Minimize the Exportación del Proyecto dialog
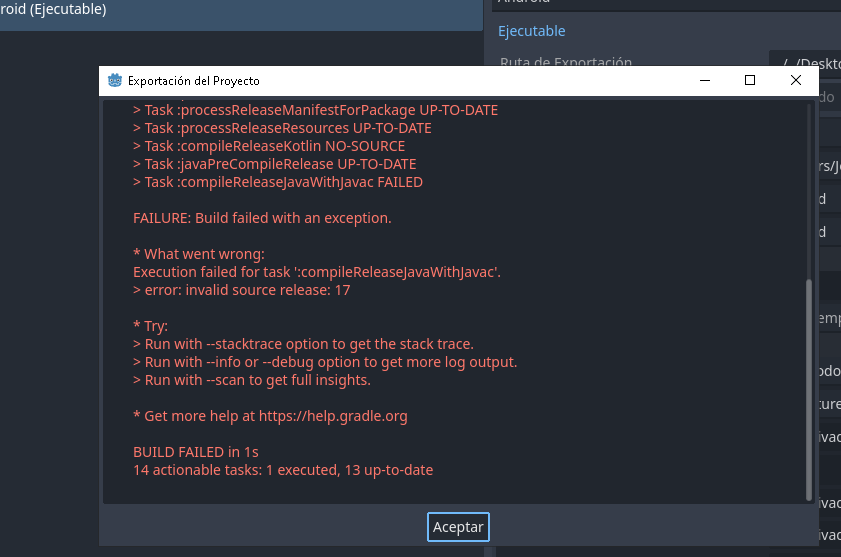This screenshot has height=557, width=841. (703, 81)
